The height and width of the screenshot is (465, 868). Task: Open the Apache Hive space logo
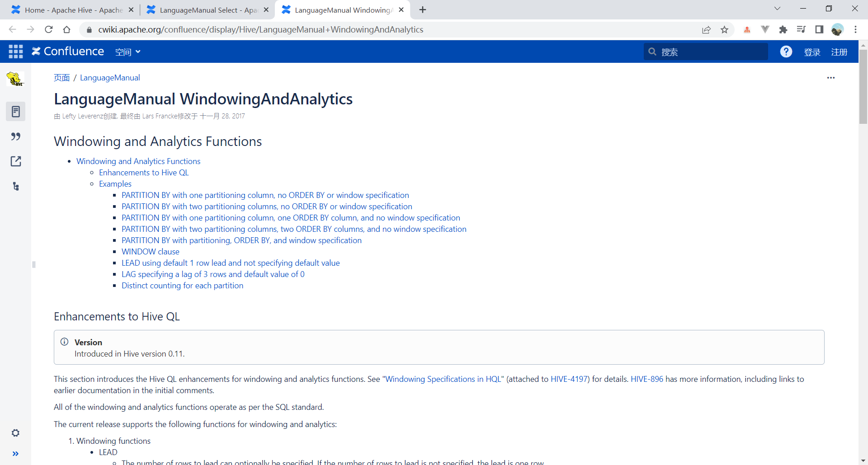tap(15, 79)
